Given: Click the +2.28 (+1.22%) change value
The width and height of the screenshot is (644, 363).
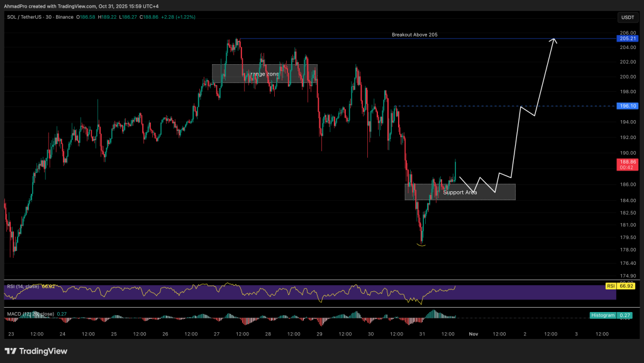Looking at the screenshot, I should click(178, 17).
